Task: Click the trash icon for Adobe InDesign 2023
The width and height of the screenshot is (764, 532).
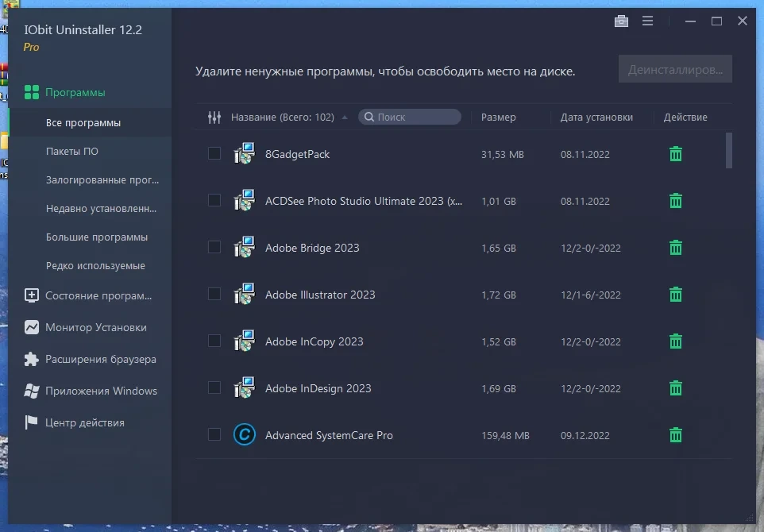Action: coord(675,388)
